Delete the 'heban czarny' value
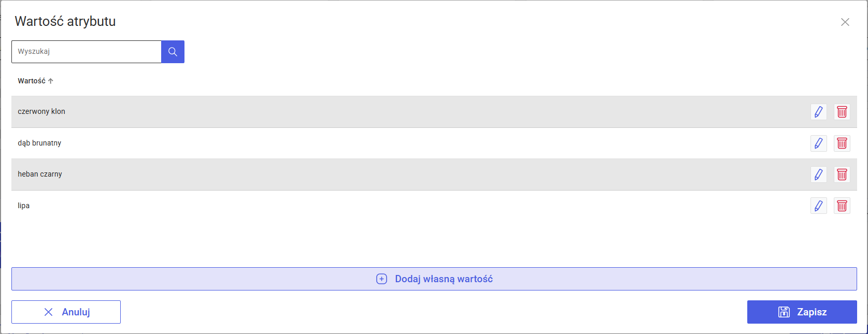 [x=842, y=175]
